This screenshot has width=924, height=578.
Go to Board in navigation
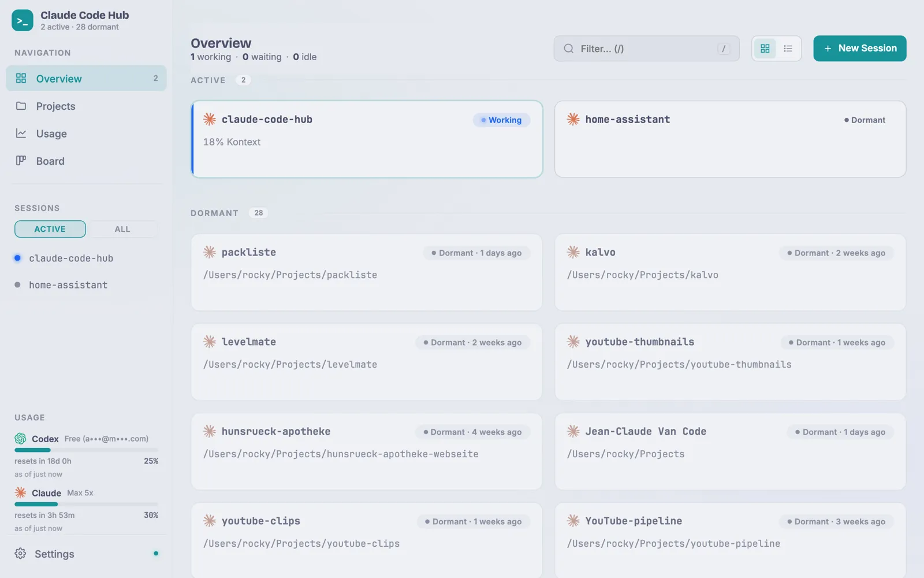coord(86,161)
